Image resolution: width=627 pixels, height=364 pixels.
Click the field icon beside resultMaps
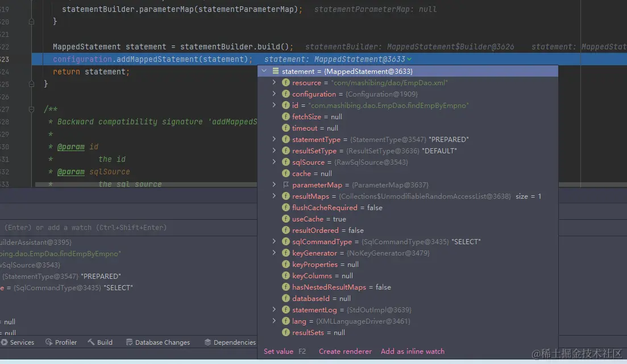click(285, 196)
